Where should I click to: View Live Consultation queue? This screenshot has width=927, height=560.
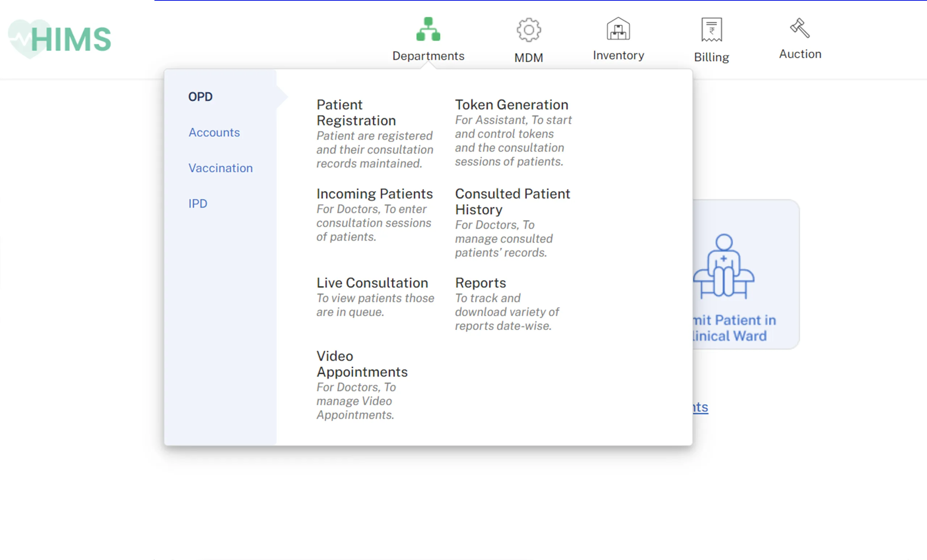[373, 282]
